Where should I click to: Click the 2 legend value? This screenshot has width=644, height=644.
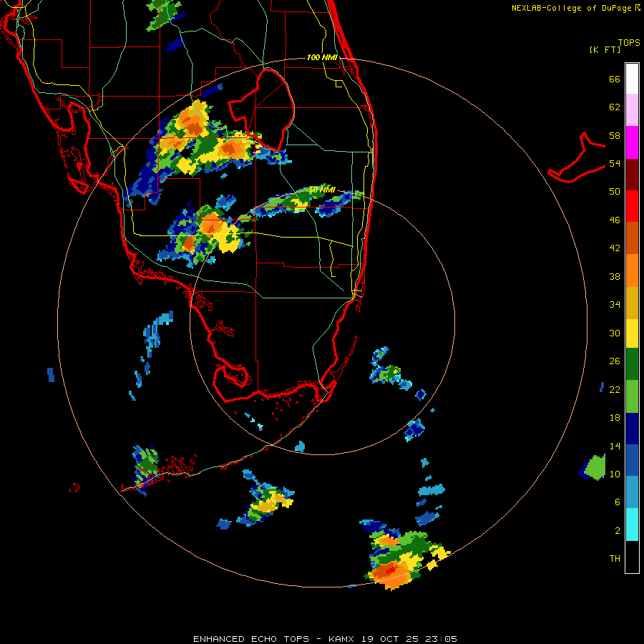point(618,530)
